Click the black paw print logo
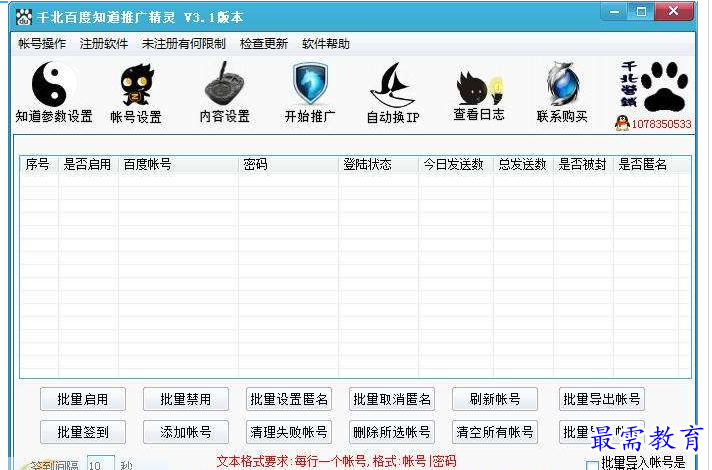The width and height of the screenshot is (712, 470). [664, 86]
